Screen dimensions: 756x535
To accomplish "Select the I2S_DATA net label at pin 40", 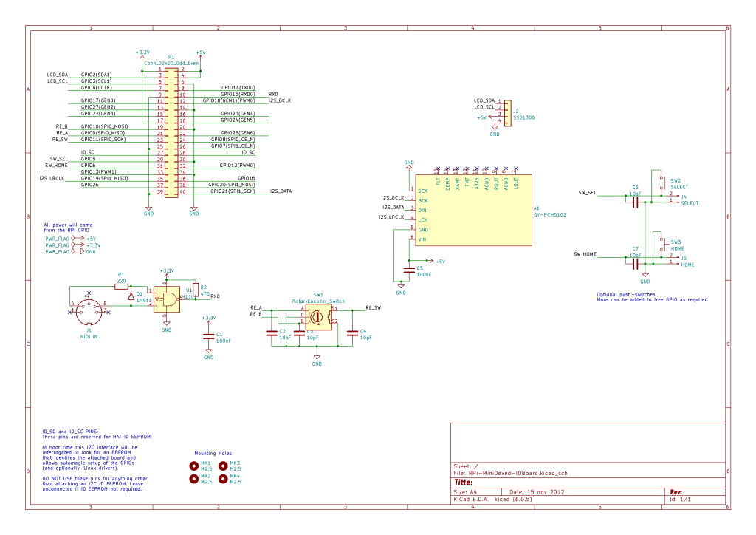I will coord(281,191).
